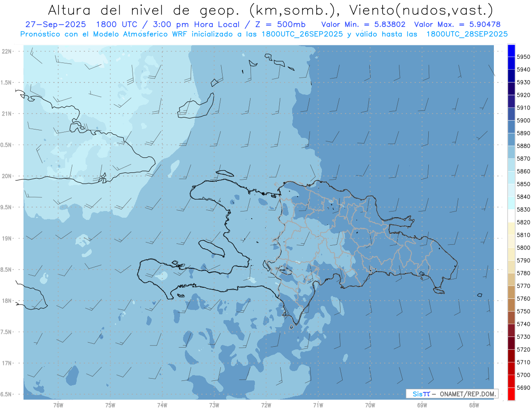Click the "75W" longitude label

[x=110, y=405]
